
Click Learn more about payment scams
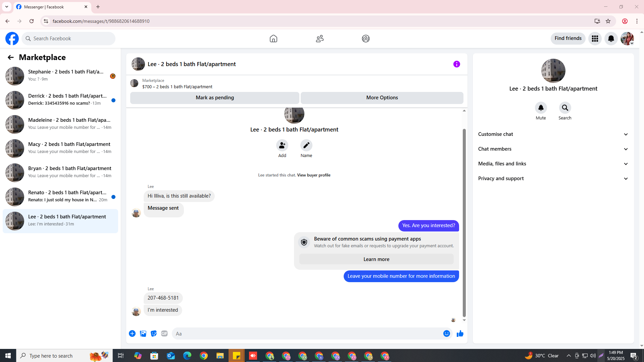(x=376, y=259)
